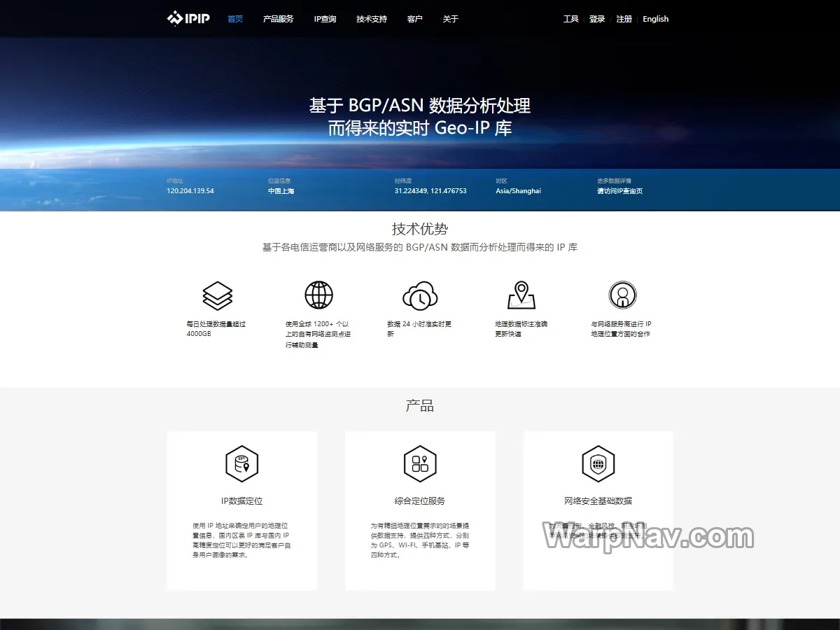Open the 首页 menu item

pyautogui.click(x=235, y=19)
